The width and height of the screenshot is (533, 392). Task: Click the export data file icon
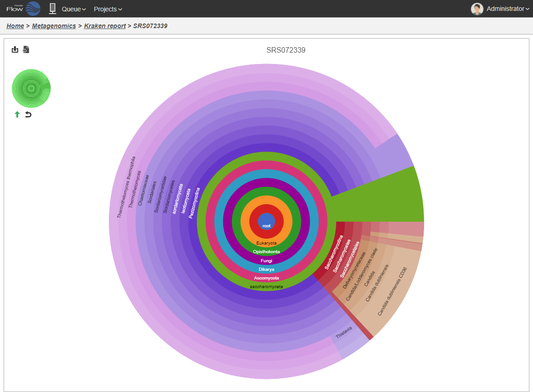pos(26,49)
